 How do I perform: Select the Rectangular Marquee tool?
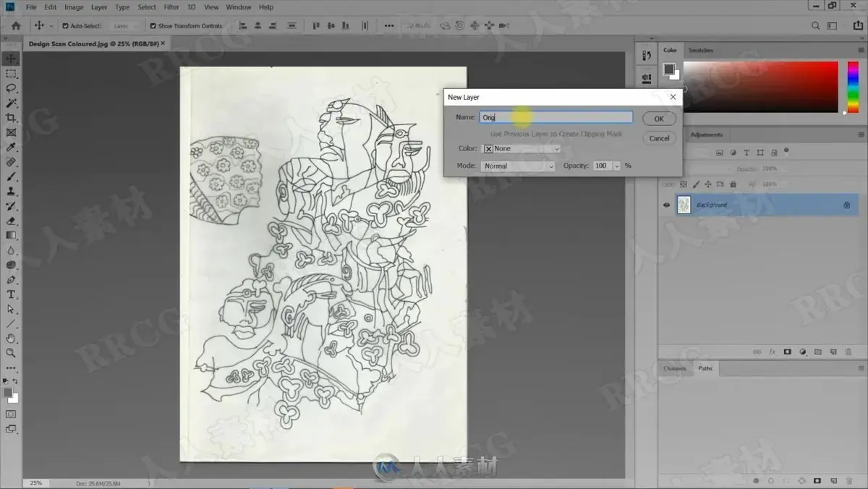point(11,74)
